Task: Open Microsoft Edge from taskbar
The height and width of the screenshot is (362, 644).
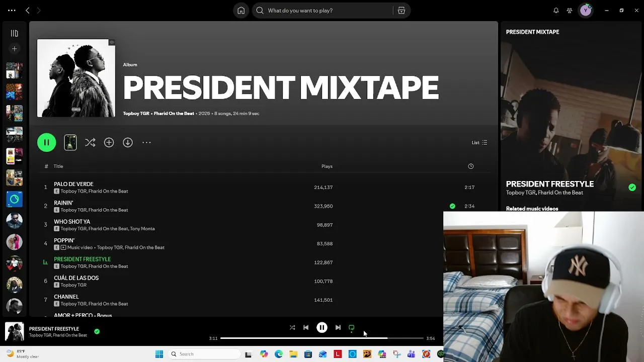Action: (x=279, y=354)
